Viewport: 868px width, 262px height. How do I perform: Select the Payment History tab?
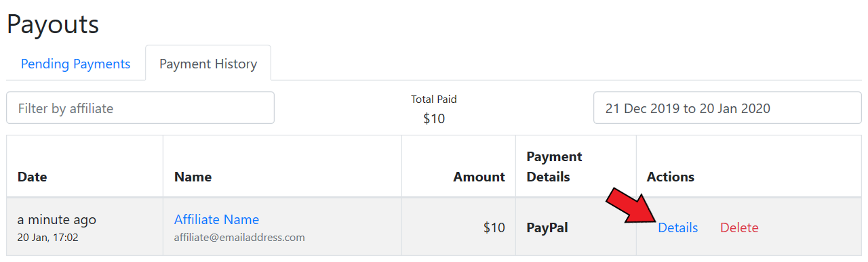point(208,64)
